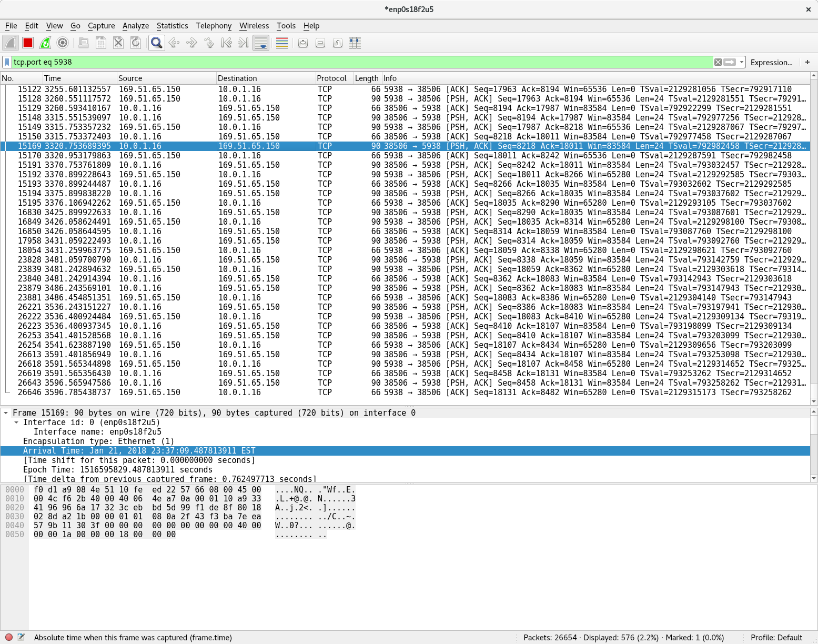The height and width of the screenshot is (644, 818).
Task: Open the Edit menu
Action: point(32,26)
